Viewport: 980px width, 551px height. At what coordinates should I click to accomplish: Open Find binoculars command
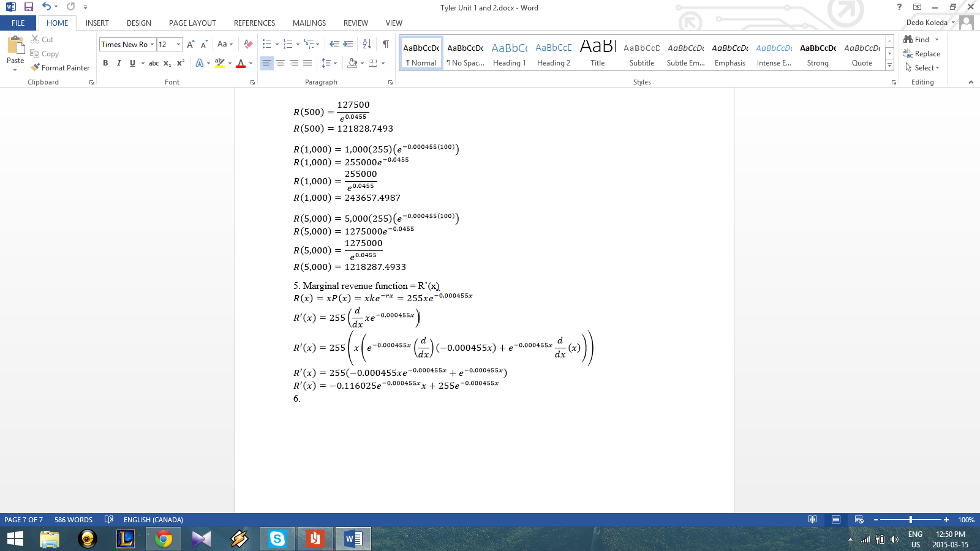pyautogui.click(x=916, y=39)
